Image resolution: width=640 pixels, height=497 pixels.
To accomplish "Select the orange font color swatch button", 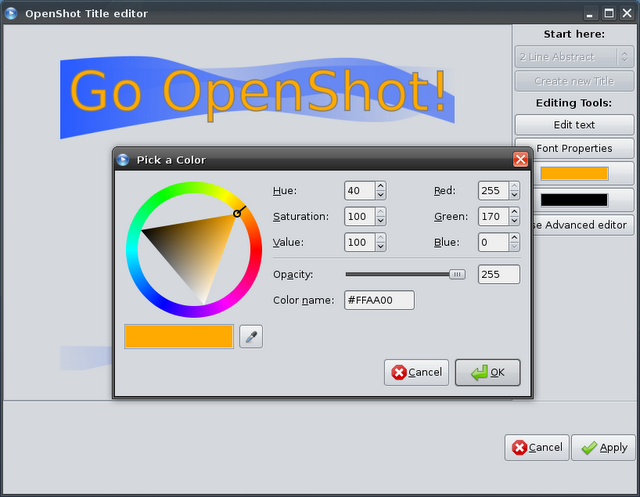I will (574, 173).
